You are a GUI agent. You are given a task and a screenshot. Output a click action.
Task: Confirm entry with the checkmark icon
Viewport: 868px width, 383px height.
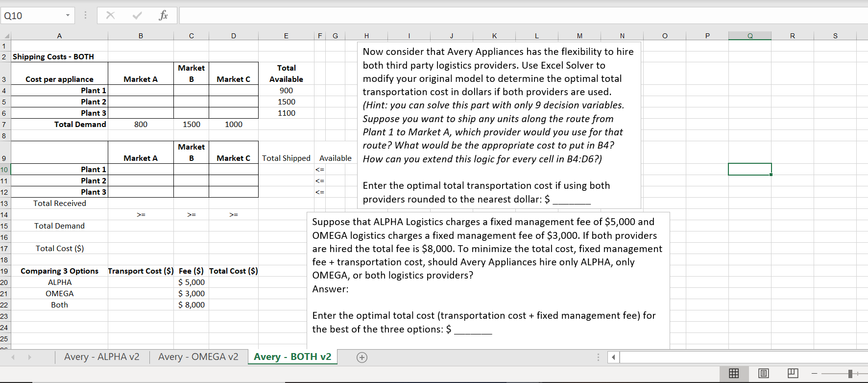137,15
